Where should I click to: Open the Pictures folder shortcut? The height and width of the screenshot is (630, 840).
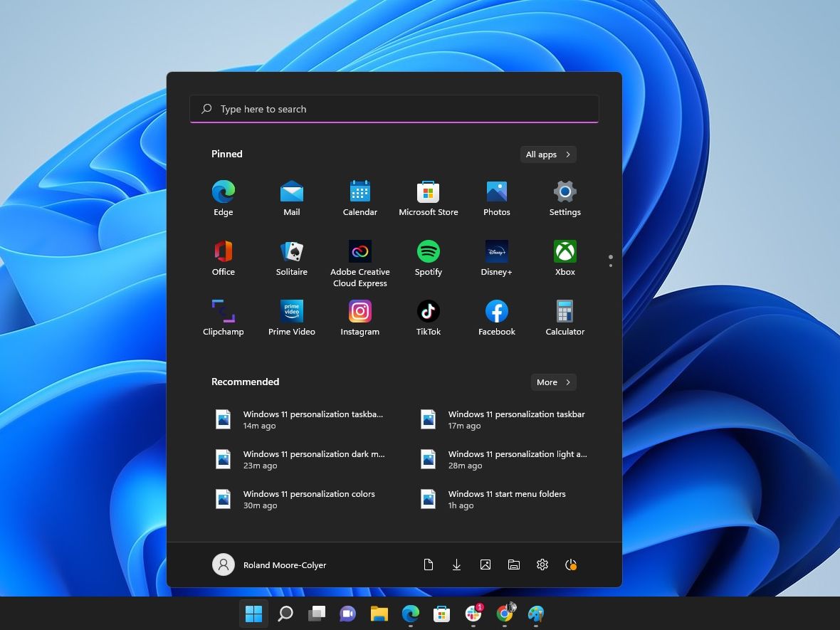pos(485,564)
